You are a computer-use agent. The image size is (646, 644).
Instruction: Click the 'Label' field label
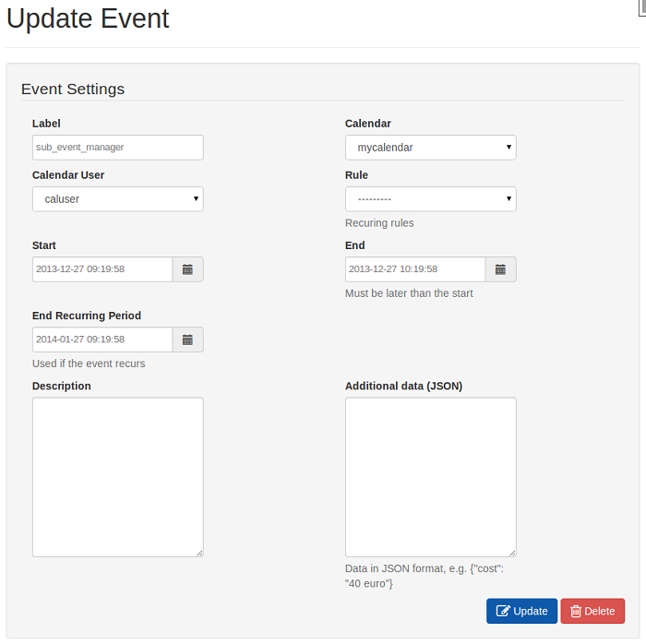46,124
